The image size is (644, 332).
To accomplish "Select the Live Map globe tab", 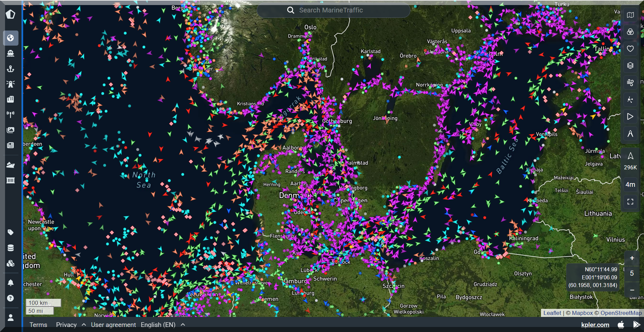I will 10,38.
